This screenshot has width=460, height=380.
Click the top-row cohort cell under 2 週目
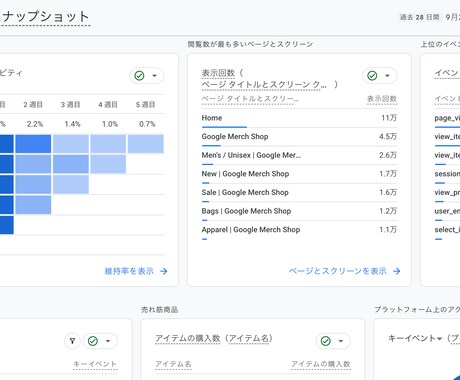[33, 144]
